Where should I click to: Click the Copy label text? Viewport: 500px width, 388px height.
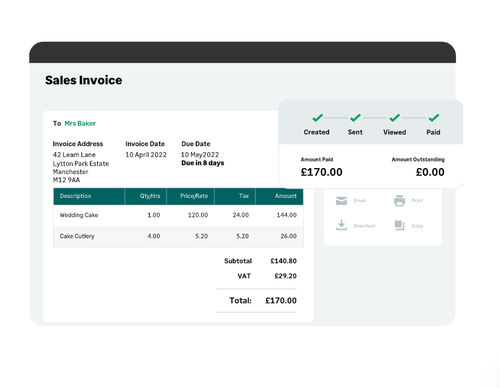(x=417, y=226)
